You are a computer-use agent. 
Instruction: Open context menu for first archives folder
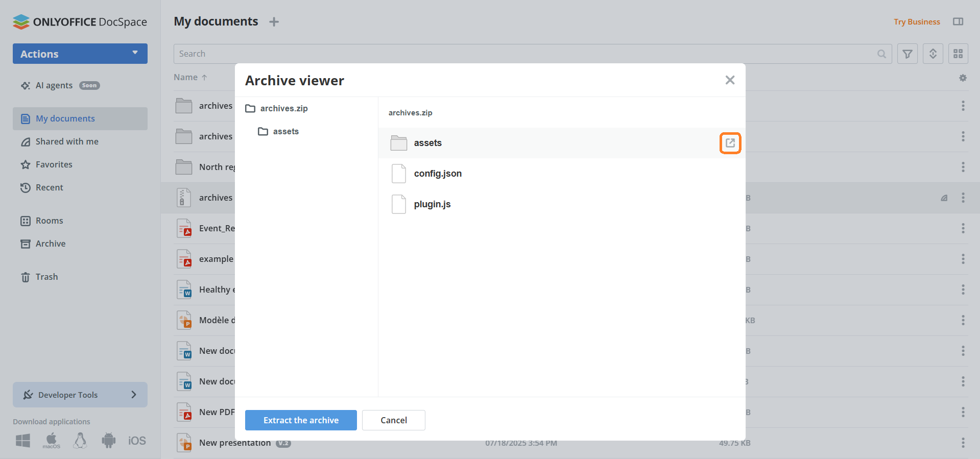[x=963, y=106]
